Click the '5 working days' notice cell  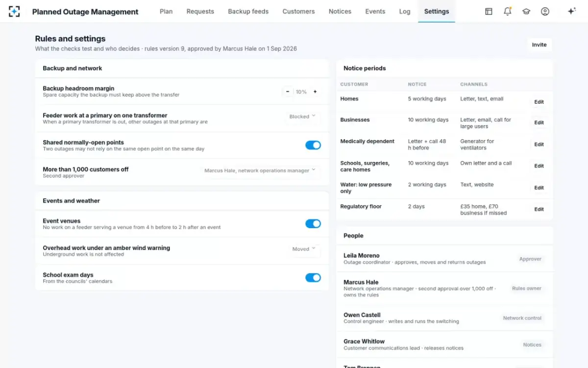tap(427, 99)
